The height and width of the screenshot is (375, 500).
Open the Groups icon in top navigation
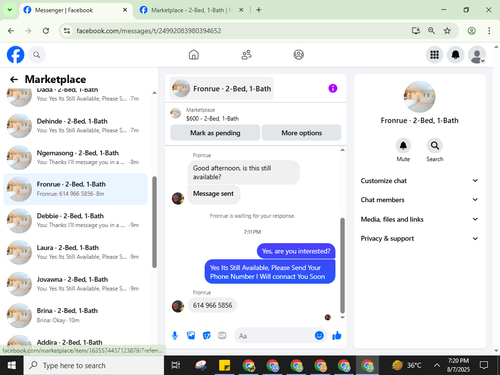tap(298, 55)
